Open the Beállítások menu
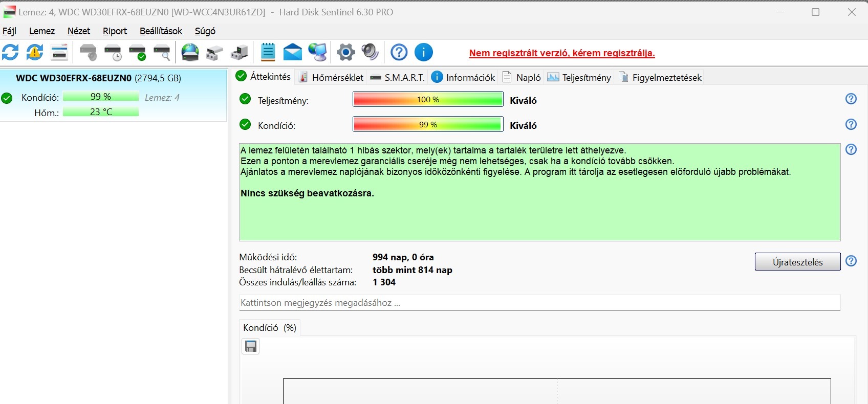 (161, 31)
